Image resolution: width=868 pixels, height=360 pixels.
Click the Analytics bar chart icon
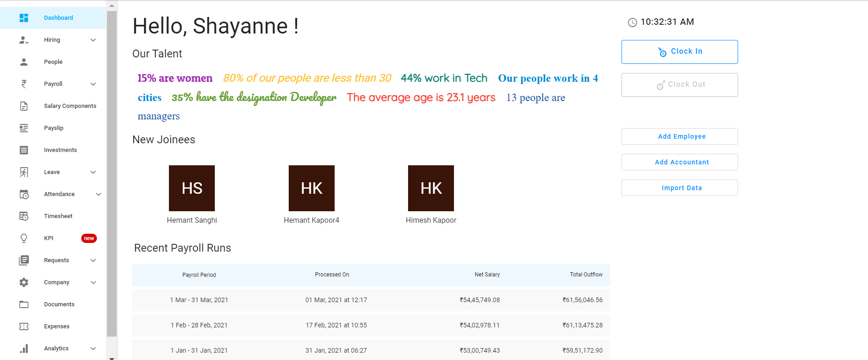click(x=24, y=349)
